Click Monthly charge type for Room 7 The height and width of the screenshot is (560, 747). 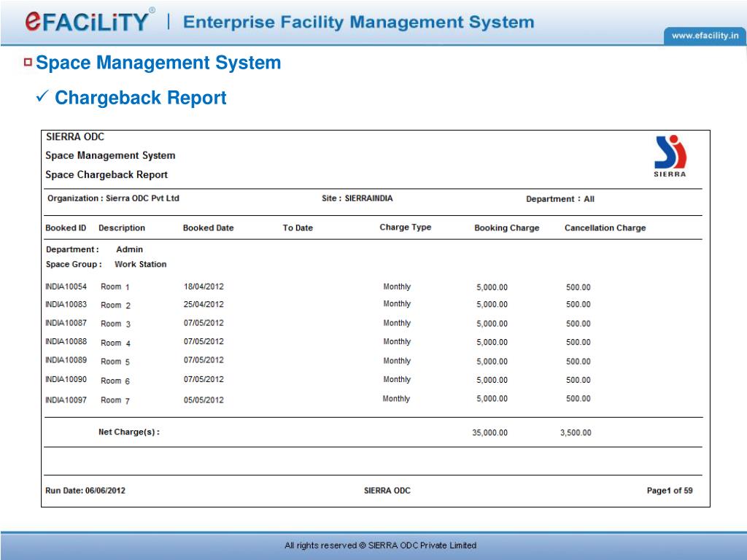click(396, 399)
